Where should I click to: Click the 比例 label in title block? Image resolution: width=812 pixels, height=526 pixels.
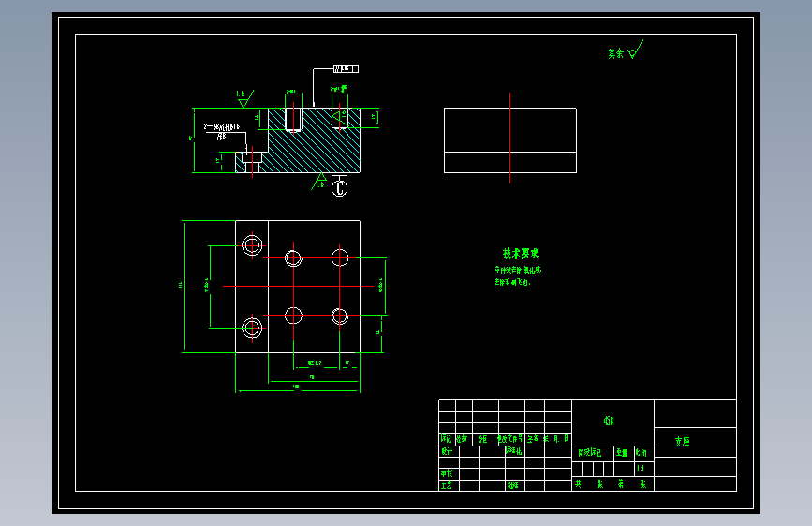tap(642, 453)
